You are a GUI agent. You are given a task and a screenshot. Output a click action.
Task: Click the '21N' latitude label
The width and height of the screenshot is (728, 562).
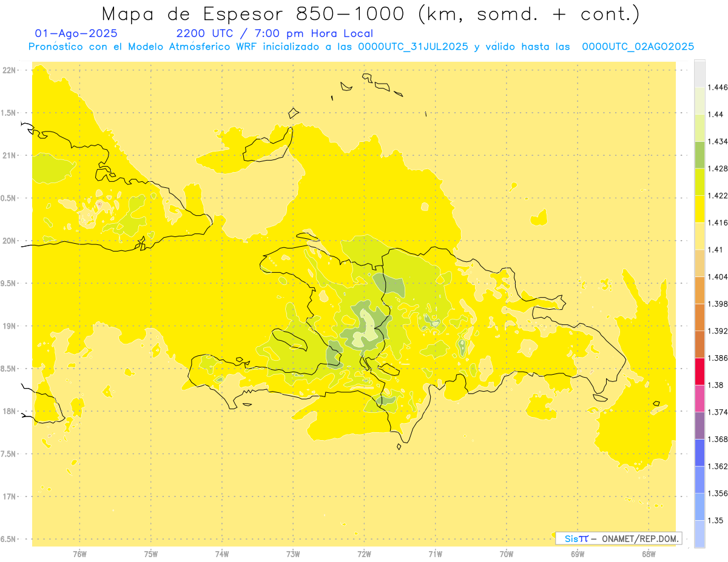point(10,155)
